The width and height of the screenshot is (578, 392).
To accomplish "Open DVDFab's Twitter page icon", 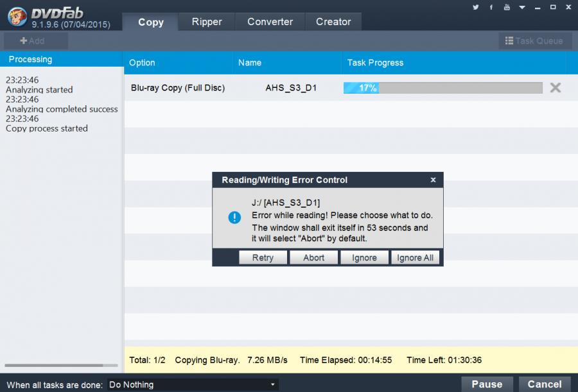I will [x=475, y=7].
